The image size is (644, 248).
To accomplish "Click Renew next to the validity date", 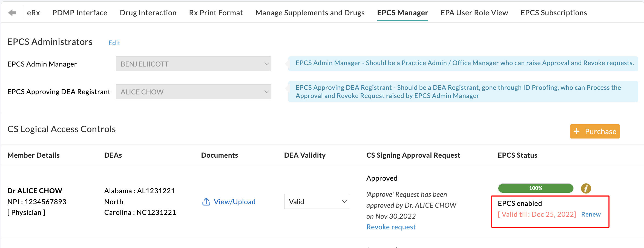I will coord(591,214).
